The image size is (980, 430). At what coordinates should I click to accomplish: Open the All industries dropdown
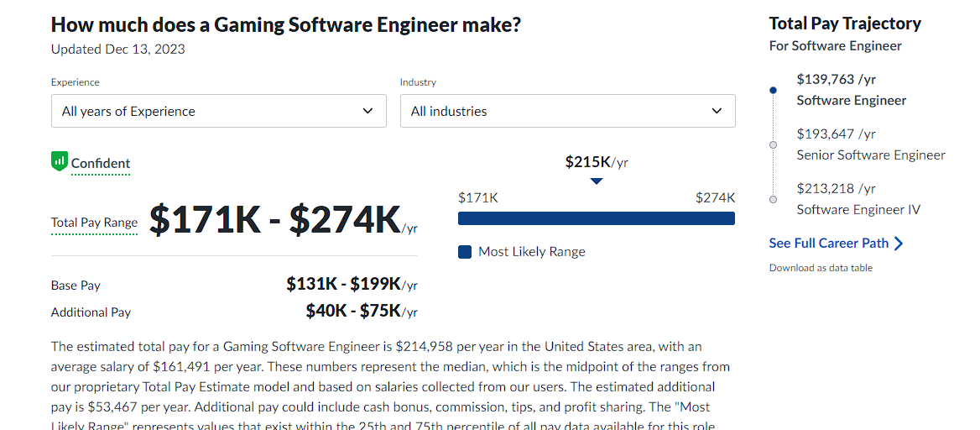(567, 111)
